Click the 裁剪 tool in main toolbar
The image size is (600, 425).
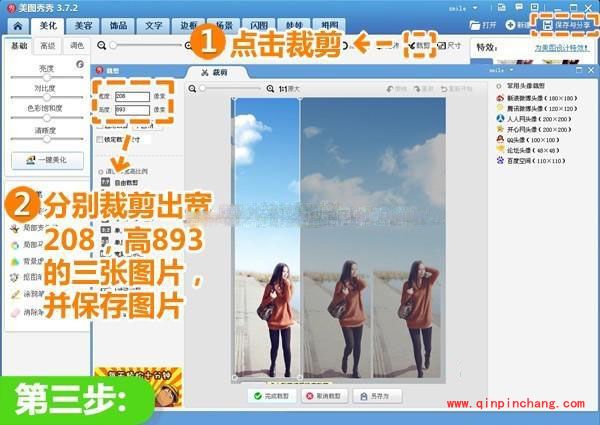click(419, 46)
